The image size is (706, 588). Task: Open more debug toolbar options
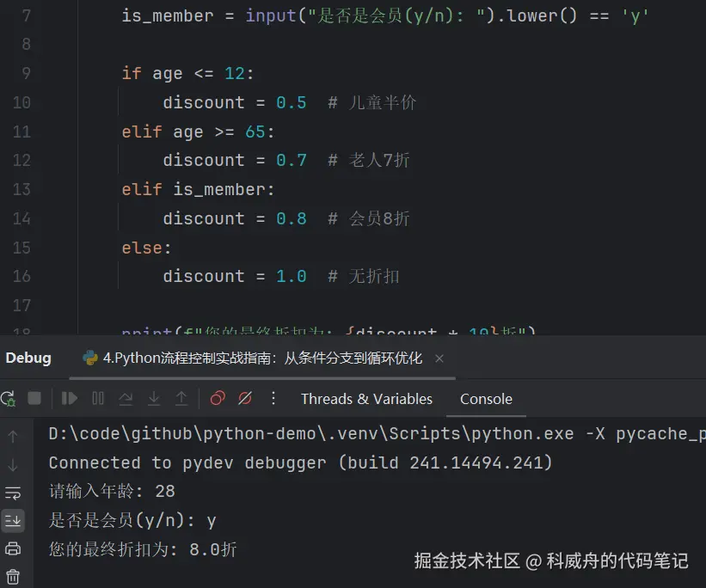click(273, 399)
